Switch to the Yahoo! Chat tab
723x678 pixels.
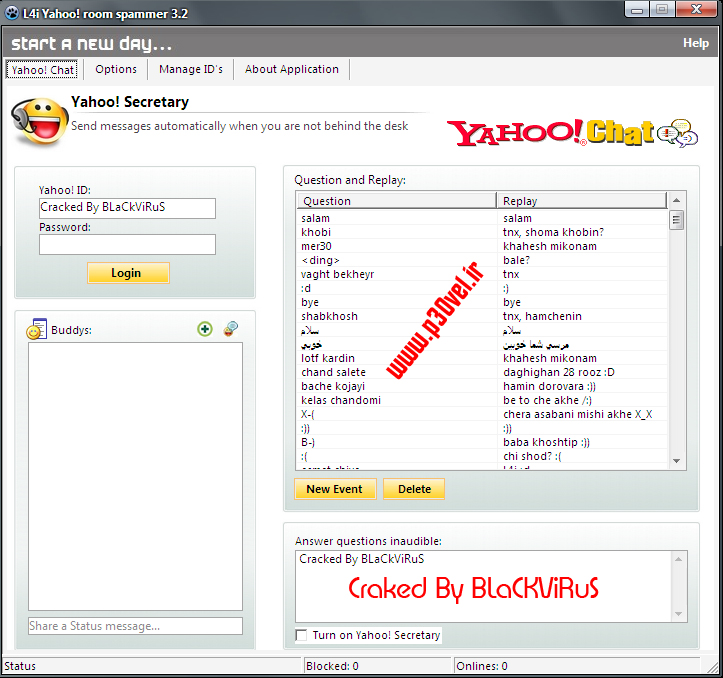point(42,69)
